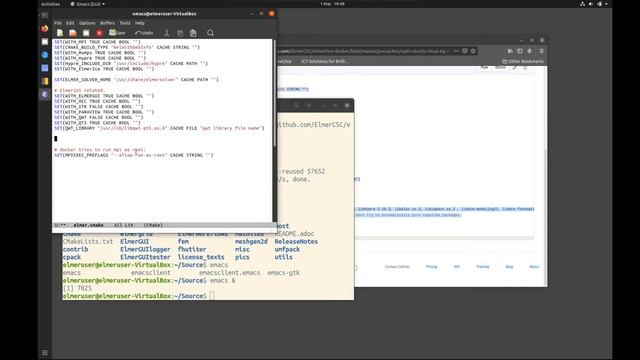Click the Emacs vertical scrollbar
This screenshot has width=640, height=360.
[275, 94]
